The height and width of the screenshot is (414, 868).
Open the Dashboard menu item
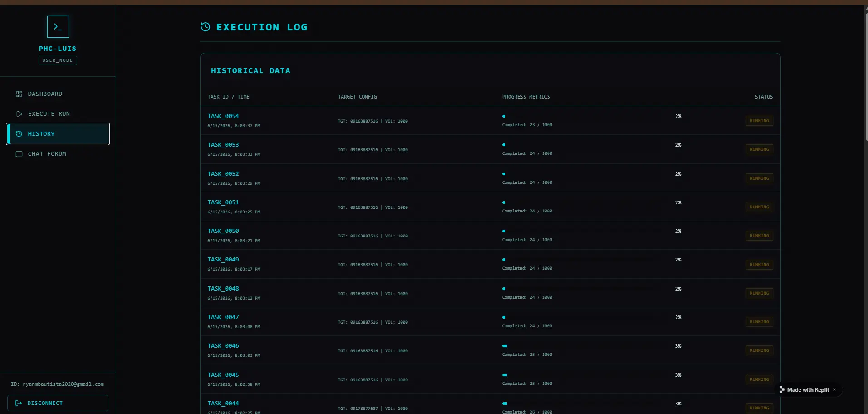tap(58, 94)
